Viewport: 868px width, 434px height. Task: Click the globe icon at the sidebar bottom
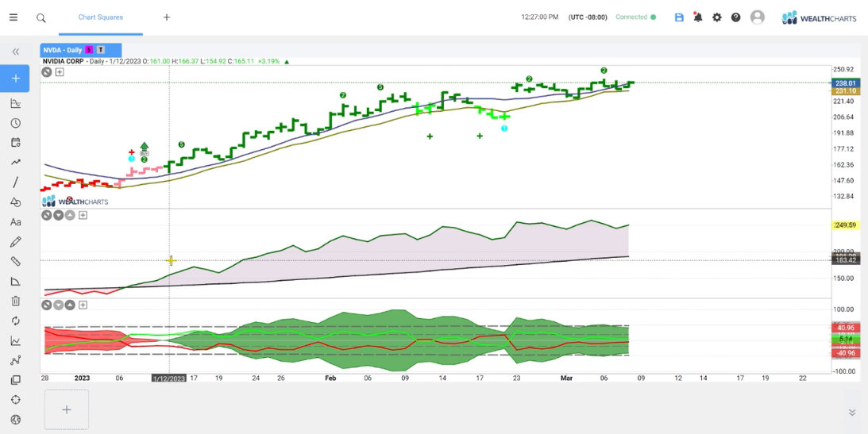tap(16, 420)
